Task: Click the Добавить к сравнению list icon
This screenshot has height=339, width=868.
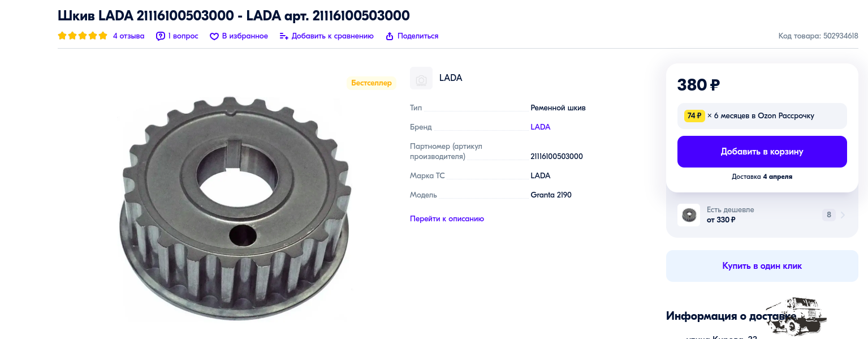Action: (x=284, y=36)
